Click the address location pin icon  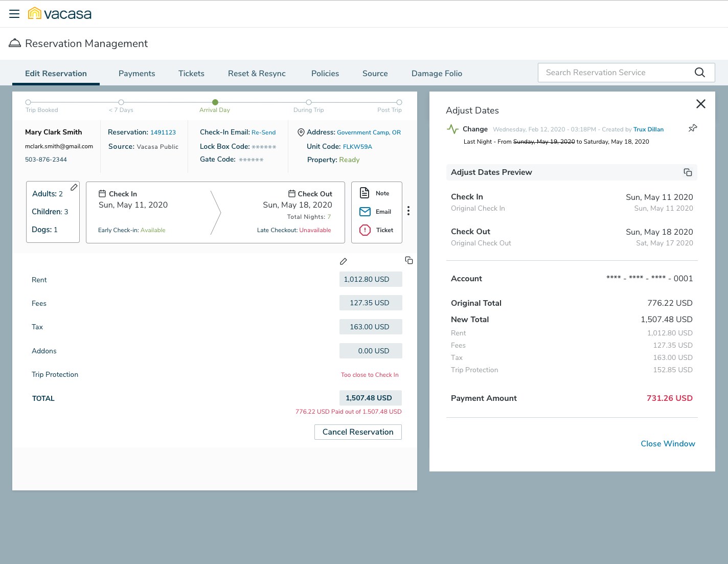coord(301,132)
